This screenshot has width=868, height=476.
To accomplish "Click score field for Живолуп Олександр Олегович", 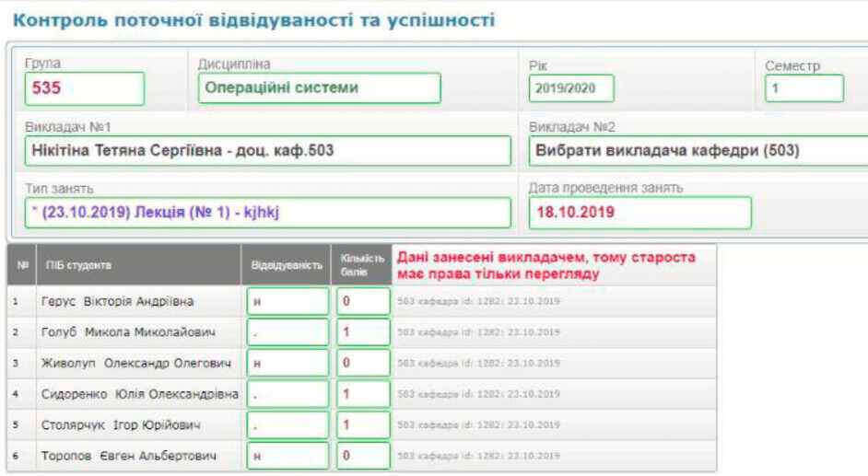I will [362, 363].
